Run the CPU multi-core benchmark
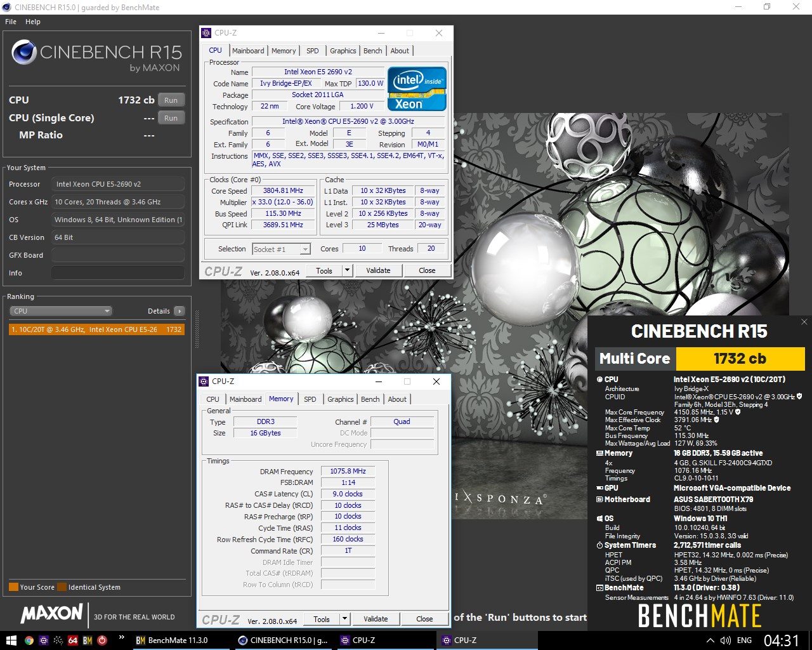This screenshot has width=812, height=650. (171, 100)
